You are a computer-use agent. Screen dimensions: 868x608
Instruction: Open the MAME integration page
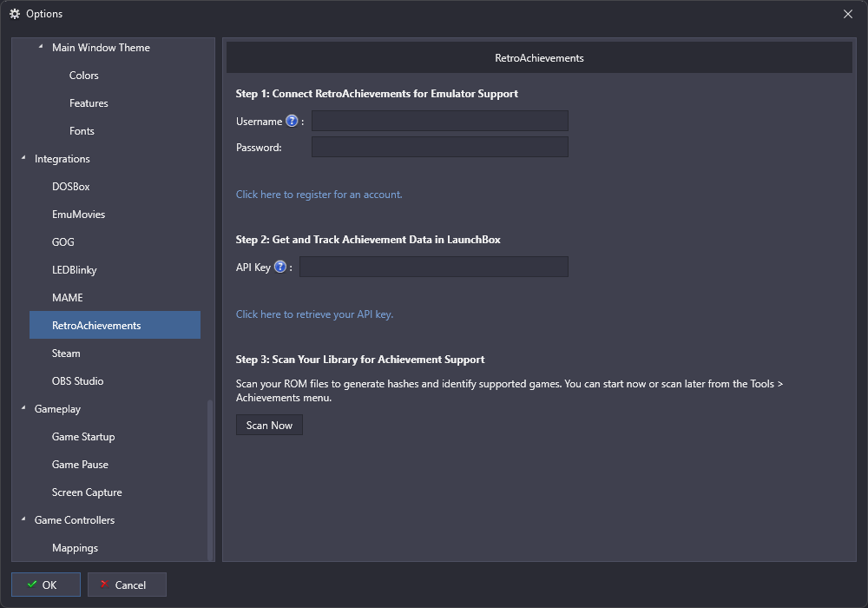point(68,298)
